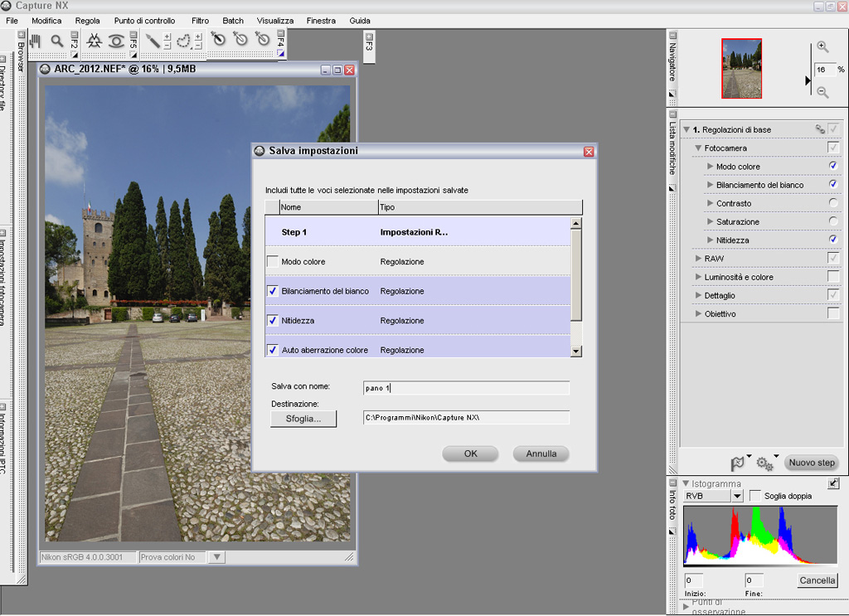The height and width of the screenshot is (616, 849).
Task: Open the Regola menu
Action: click(x=87, y=21)
